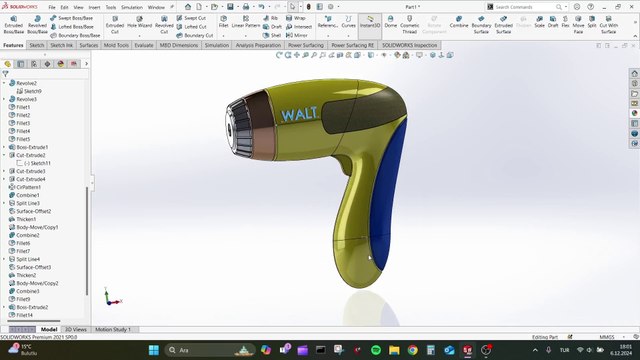Open the ConfigurationManager panel tab

pos(34,64)
